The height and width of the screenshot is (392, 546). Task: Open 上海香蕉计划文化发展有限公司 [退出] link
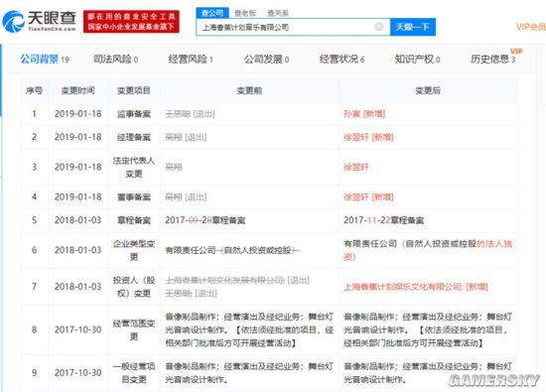(237, 280)
